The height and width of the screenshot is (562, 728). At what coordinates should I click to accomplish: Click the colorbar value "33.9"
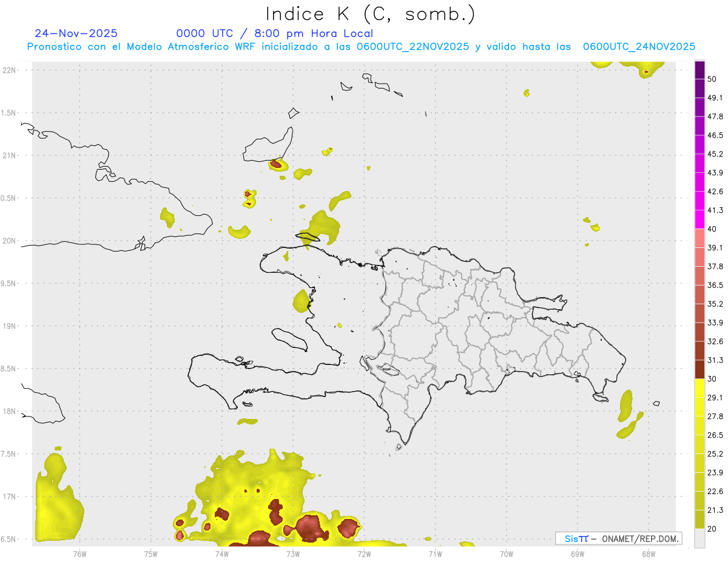(x=715, y=323)
